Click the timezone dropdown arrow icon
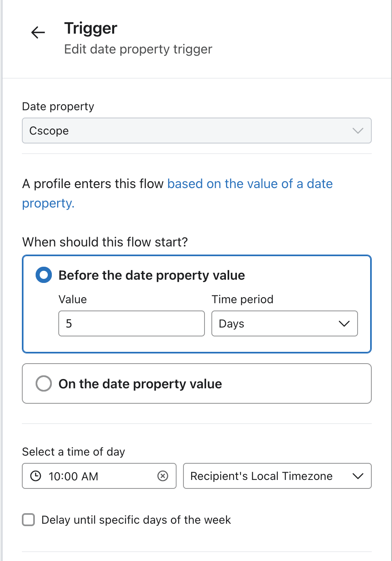This screenshot has height=561, width=392. [358, 476]
